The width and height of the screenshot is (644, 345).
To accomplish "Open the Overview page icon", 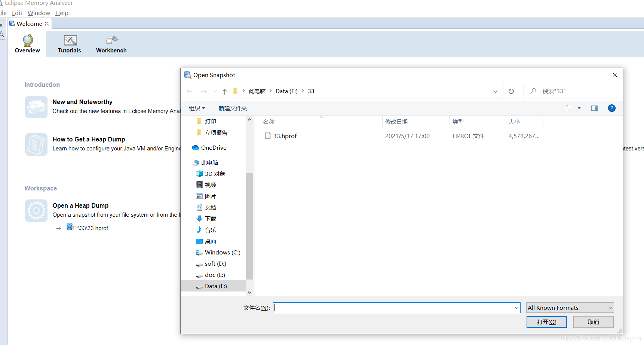I will [x=28, y=40].
